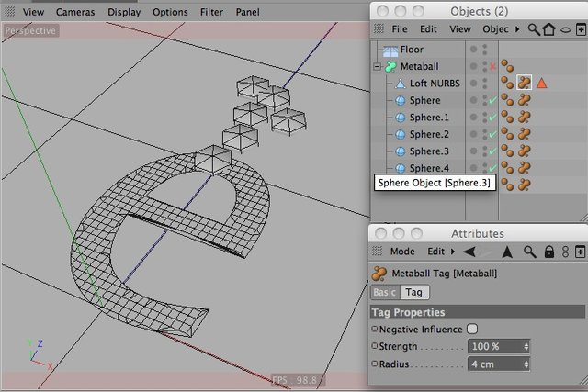Click the blue icon of the first Sphere
Screen dimensions: 588x392
[401, 100]
